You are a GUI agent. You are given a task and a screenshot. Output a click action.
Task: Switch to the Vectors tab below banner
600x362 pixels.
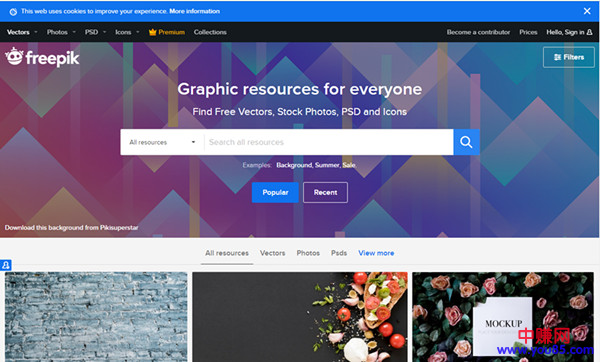[272, 253]
